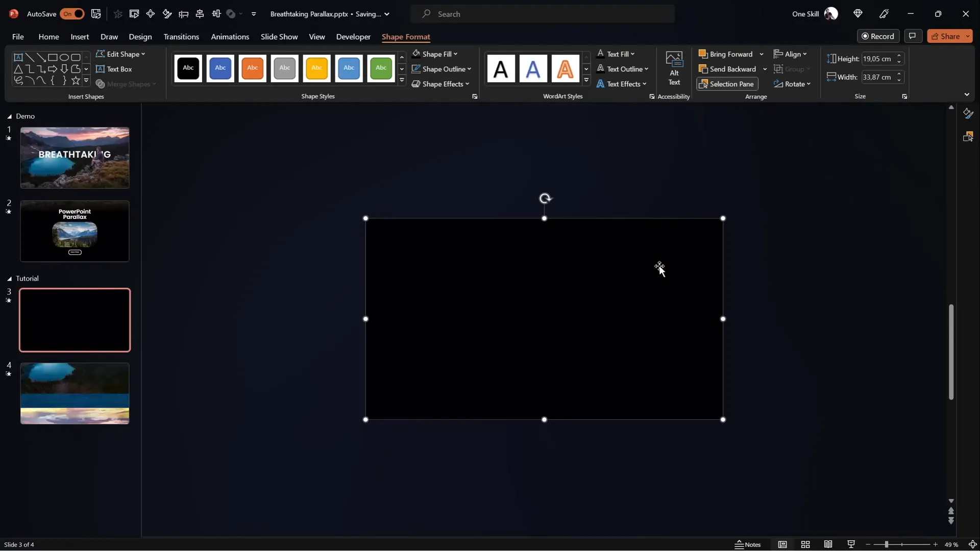The height and width of the screenshot is (551, 980).
Task: Rotate the selected shape
Action: tap(793, 84)
